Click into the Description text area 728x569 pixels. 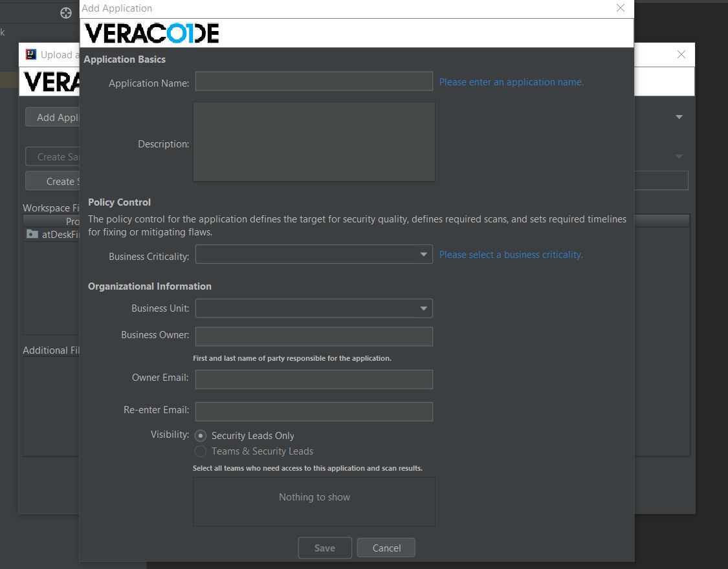[314, 142]
